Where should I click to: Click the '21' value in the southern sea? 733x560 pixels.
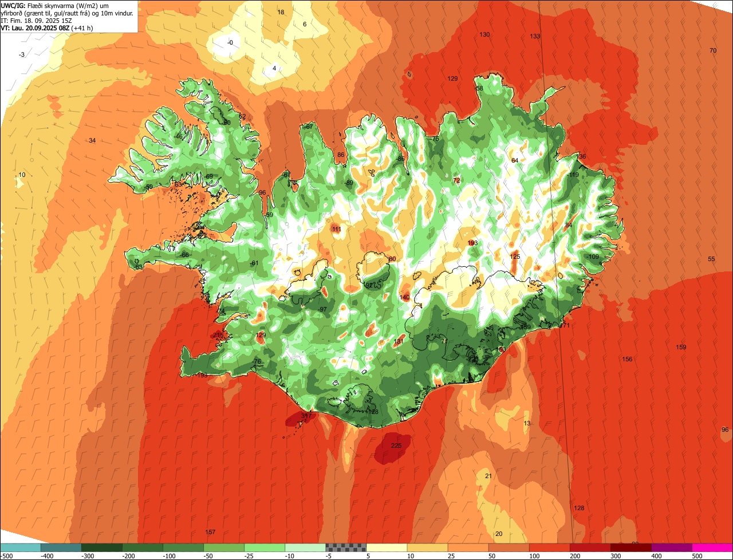(x=488, y=476)
